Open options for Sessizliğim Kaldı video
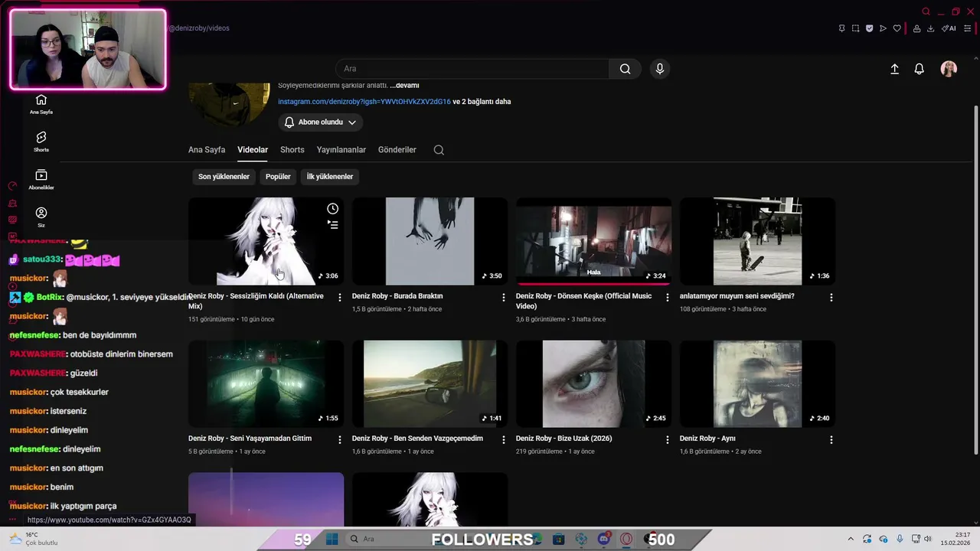The width and height of the screenshot is (980, 551). pos(340,297)
